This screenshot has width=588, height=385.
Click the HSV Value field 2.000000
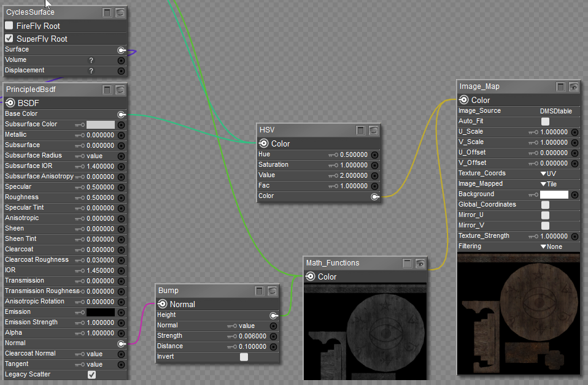(354, 176)
